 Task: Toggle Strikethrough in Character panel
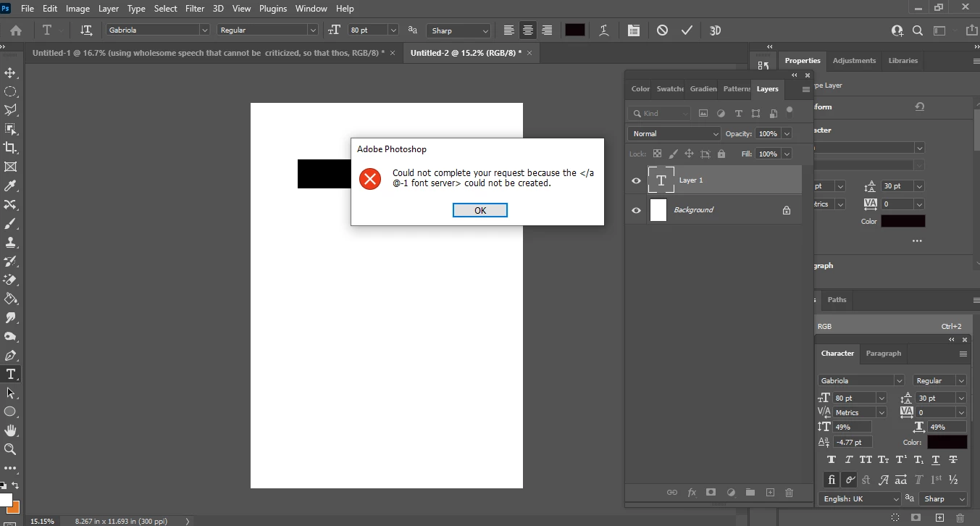click(953, 460)
